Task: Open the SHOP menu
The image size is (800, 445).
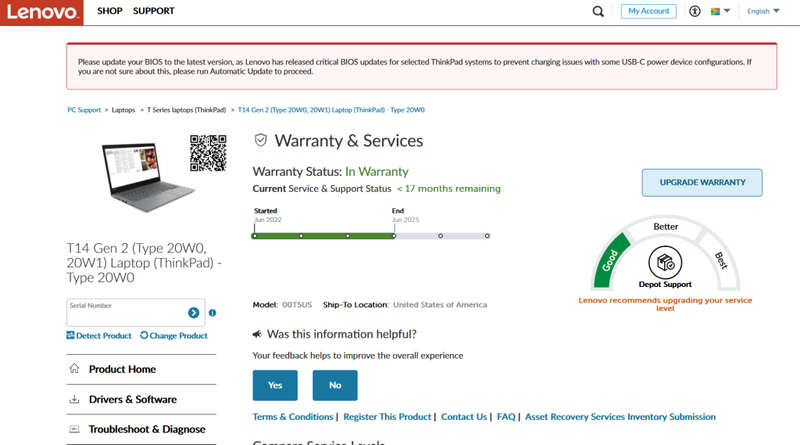Action: tap(110, 11)
